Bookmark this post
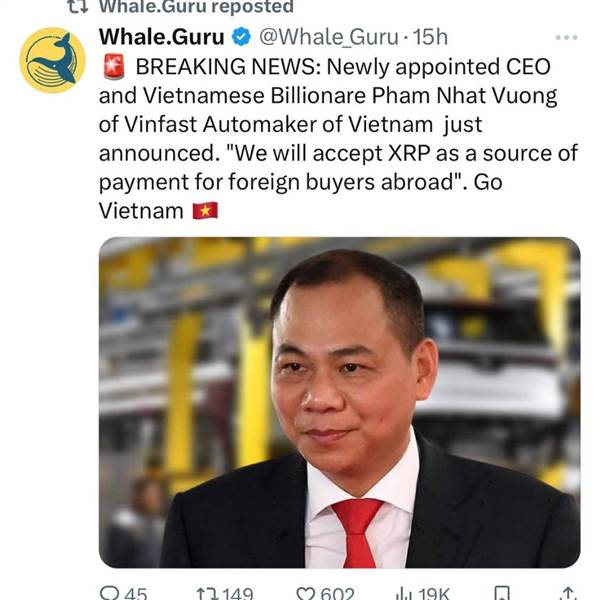The width and height of the screenshot is (600, 600). [502, 593]
